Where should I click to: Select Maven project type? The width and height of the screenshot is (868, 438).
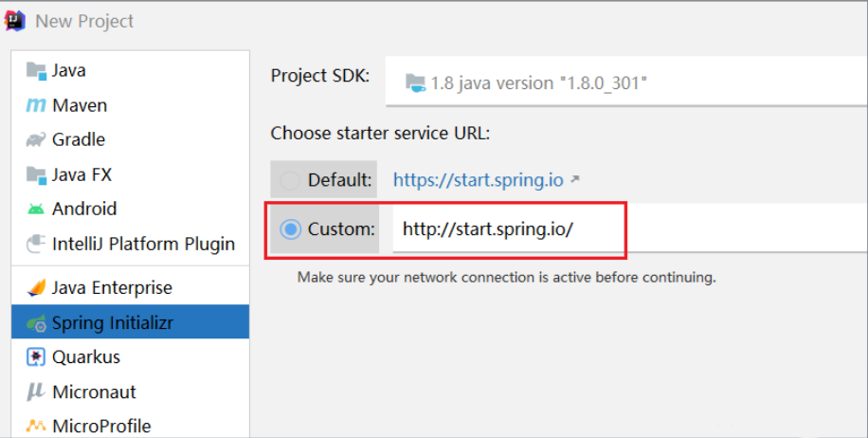click(x=130, y=105)
